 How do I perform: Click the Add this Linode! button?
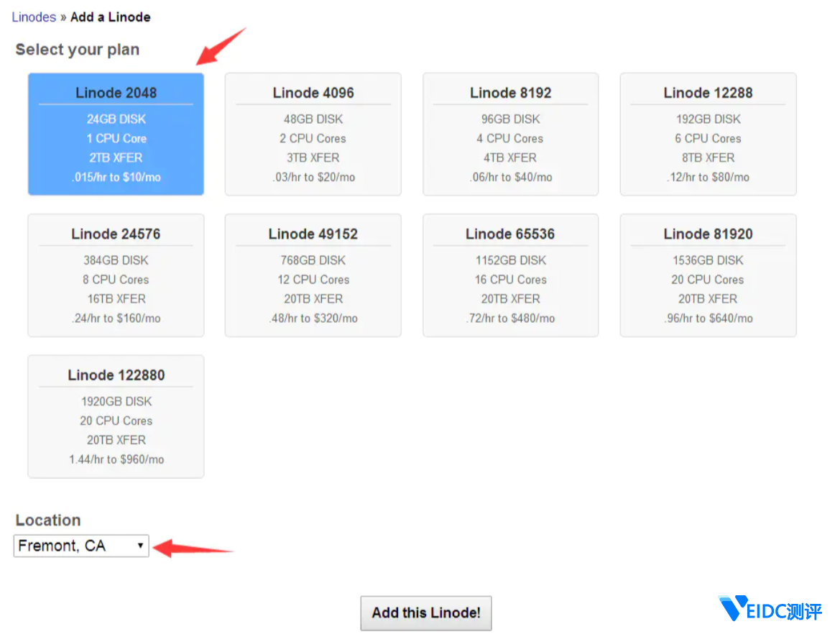(426, 613)
